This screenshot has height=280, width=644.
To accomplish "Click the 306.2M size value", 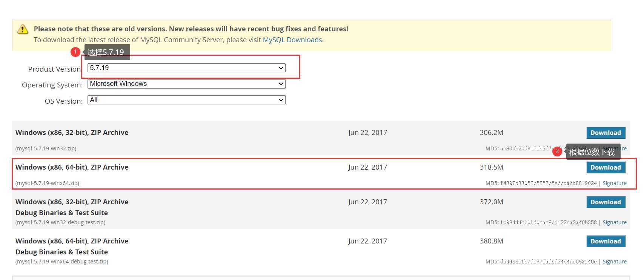I will [492, 132].
